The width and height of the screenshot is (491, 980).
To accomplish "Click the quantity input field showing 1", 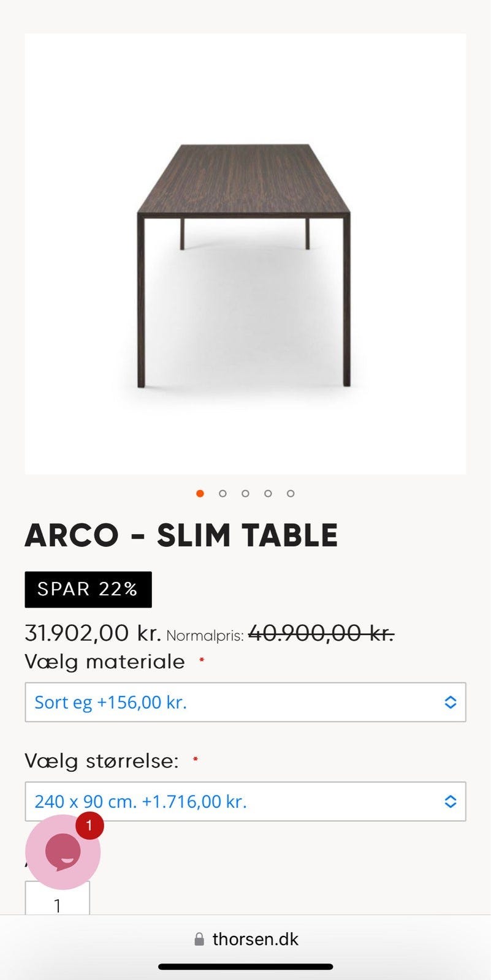I will tap(58, 903).
